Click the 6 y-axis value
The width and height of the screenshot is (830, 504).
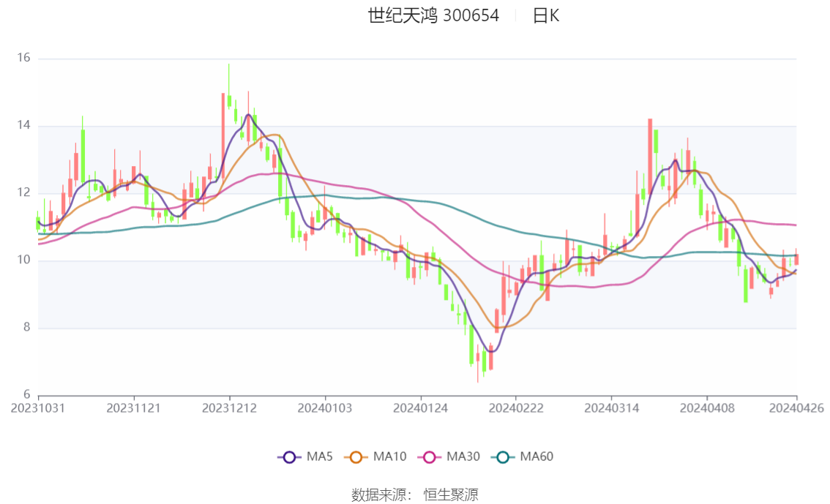pyautogui.click(x=27, y=394)
